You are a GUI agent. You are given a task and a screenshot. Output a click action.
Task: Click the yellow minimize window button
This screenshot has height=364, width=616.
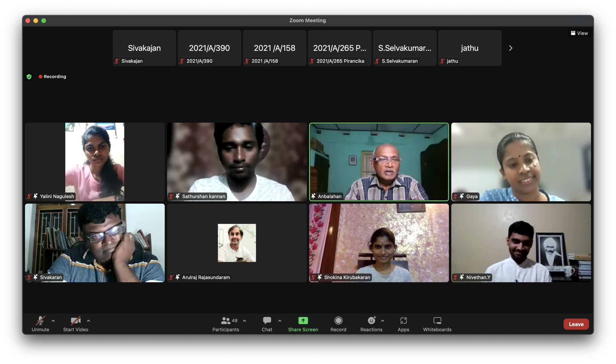click(36, 20)
